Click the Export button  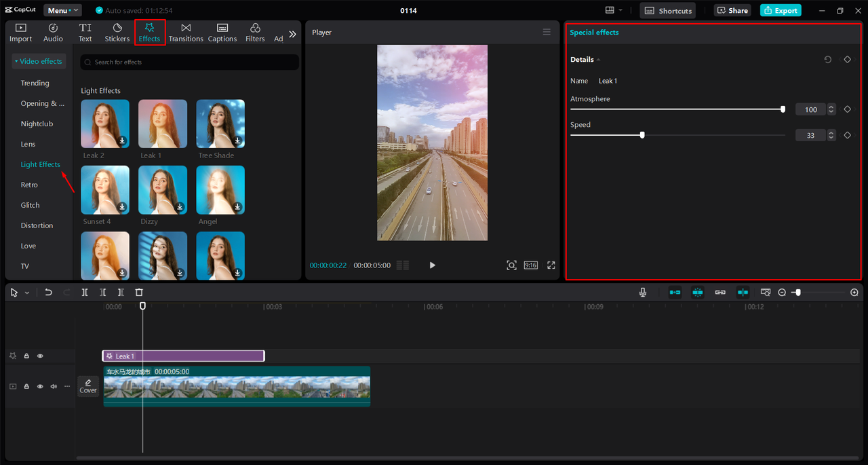tap(781, 10)
